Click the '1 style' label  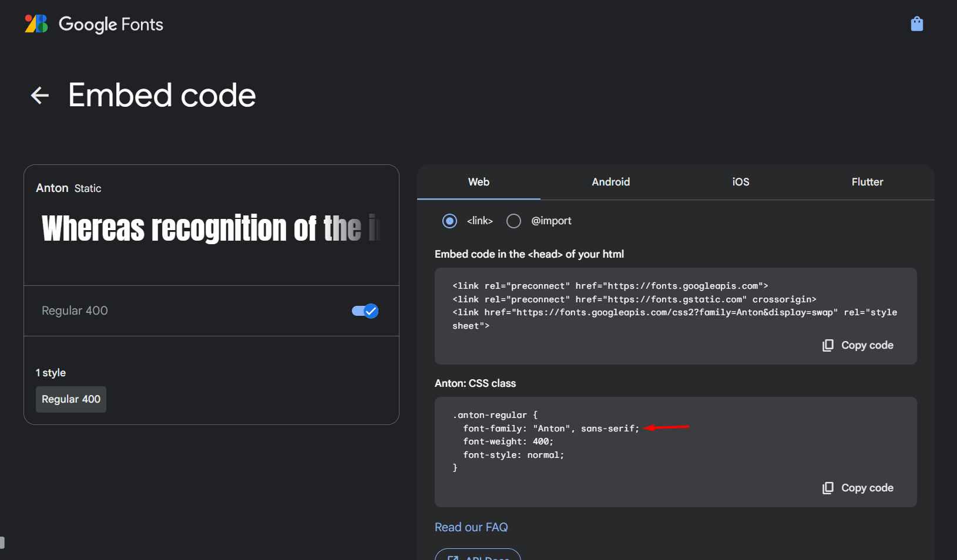[x=51, y=373]
